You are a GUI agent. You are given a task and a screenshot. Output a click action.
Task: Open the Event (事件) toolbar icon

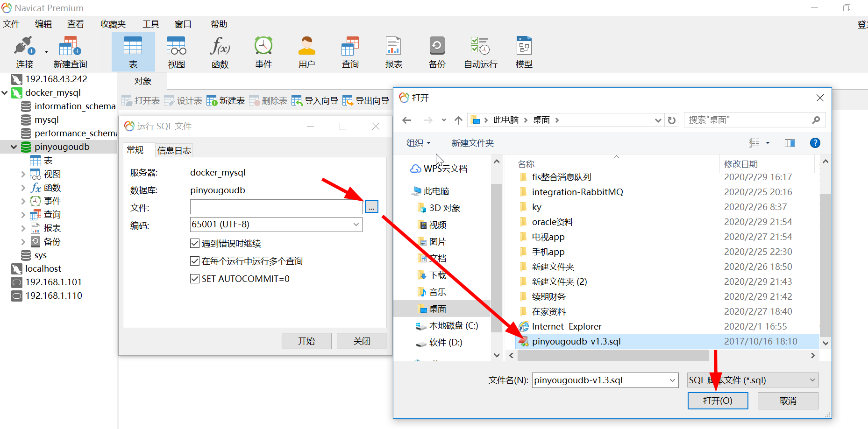coord(263,52)
